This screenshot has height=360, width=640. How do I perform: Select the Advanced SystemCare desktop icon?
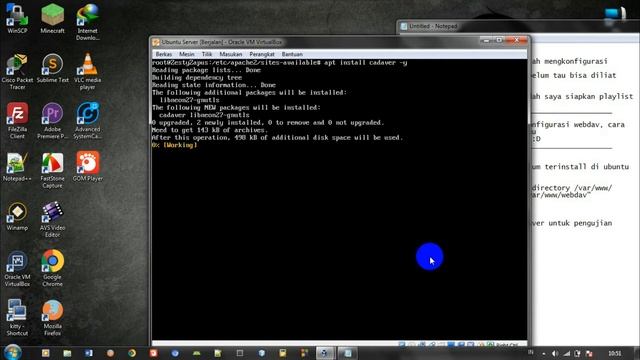[87, 121]
